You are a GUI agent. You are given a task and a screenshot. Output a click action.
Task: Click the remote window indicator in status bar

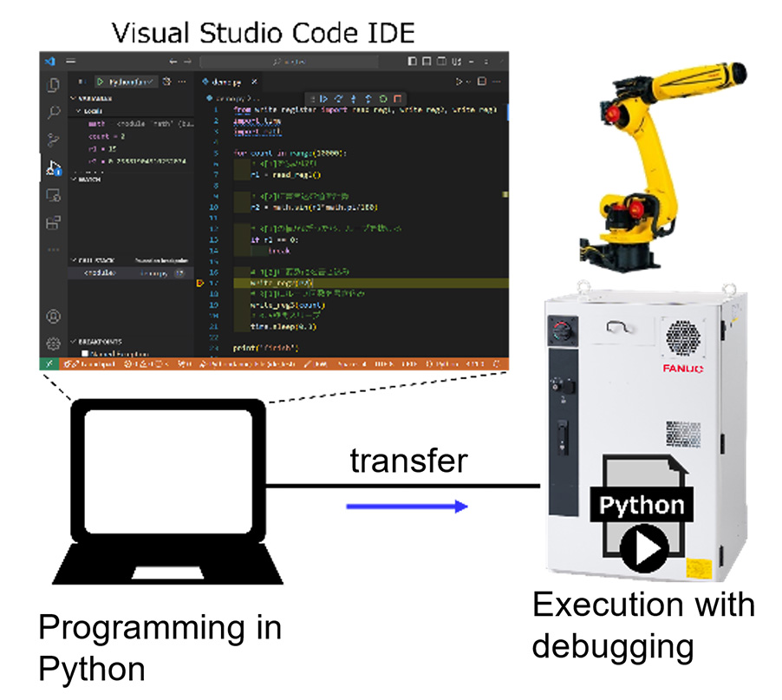[x=49, y=363]
